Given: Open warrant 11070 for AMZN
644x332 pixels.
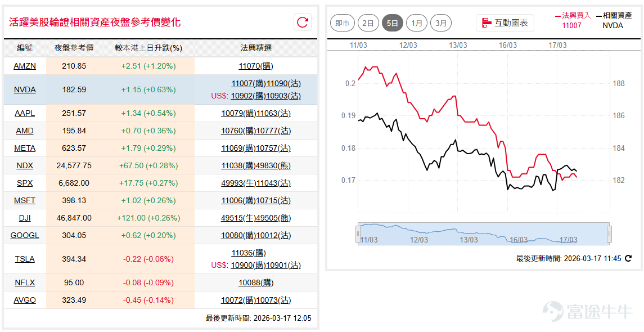Looking at the screenshot, I should pos(256,66).
